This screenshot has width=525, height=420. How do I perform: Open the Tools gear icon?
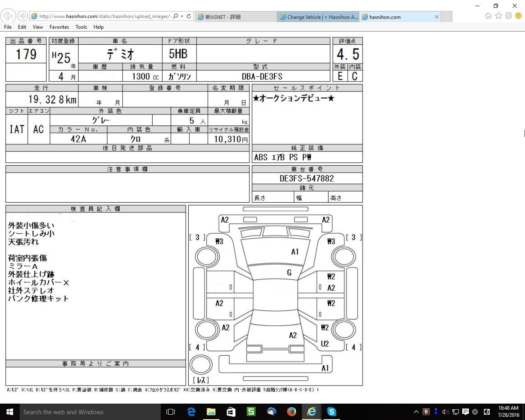click(x=509, y=16)
